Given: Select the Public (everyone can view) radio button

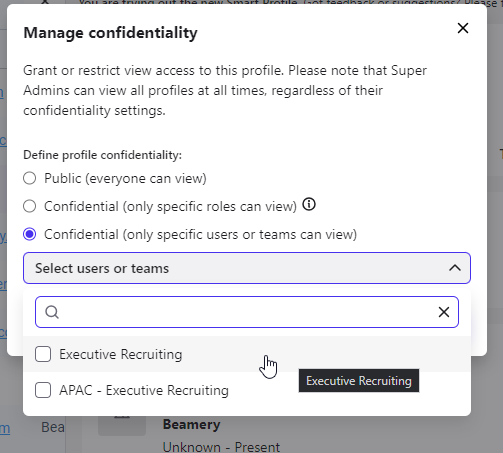Looking at the screenshot, I should point(30,178).
